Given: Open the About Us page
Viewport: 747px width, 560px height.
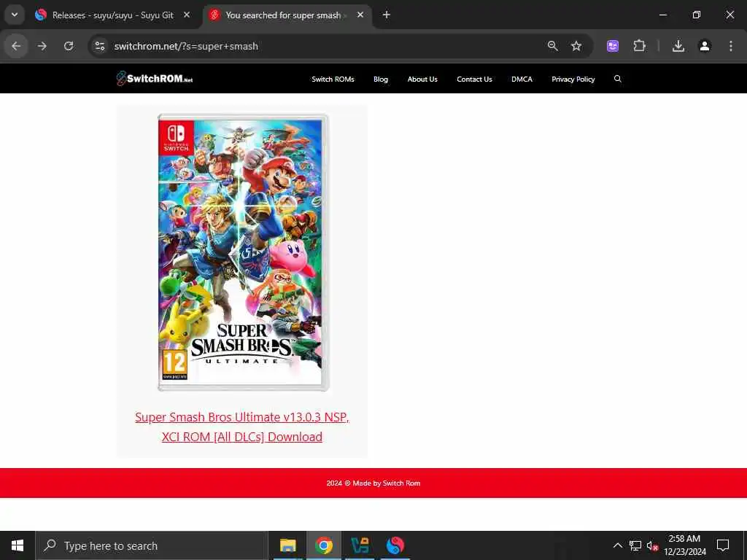Looking at the screenshot, I should tap(422, 79).
